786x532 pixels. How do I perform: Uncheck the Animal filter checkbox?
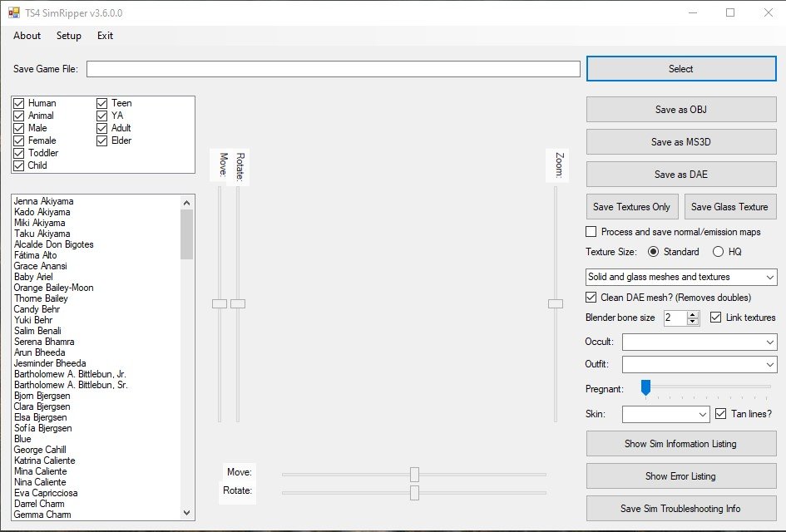pyautogui.click(x=19, y=116)
